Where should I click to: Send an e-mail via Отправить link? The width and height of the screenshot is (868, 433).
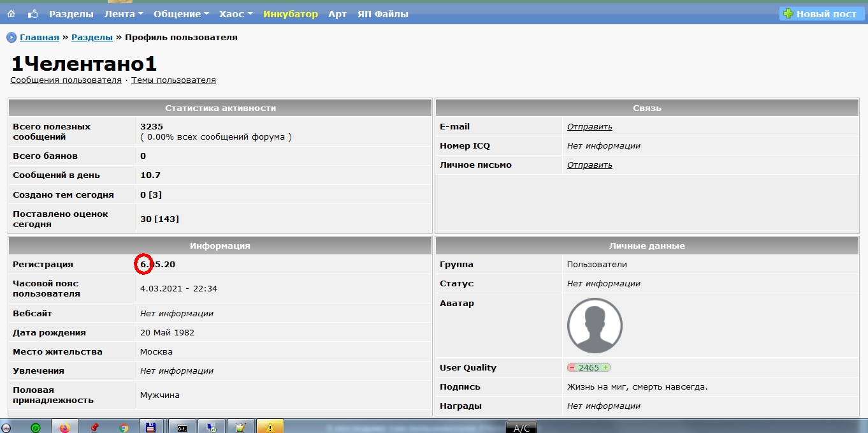590,127
